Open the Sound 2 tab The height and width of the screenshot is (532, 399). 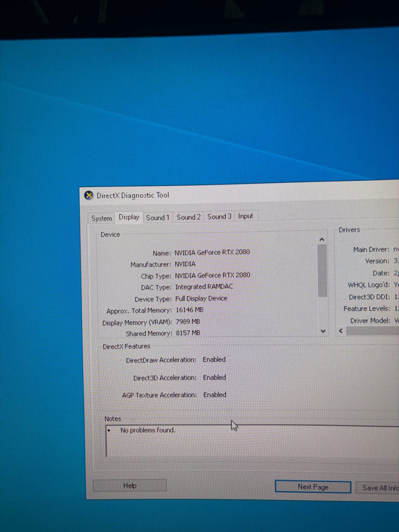(188, 217)
